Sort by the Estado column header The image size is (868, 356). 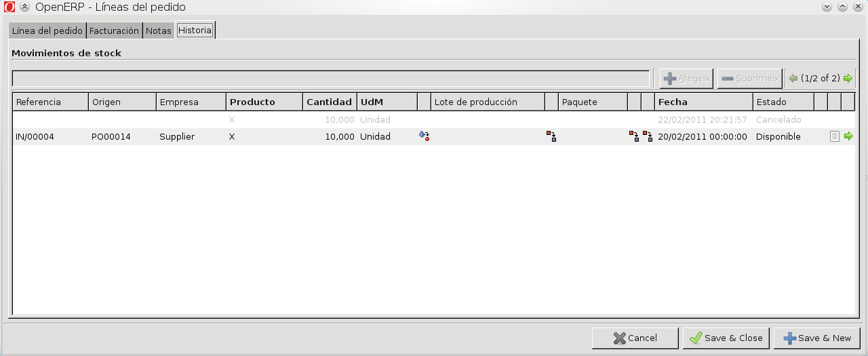(783, 102)
